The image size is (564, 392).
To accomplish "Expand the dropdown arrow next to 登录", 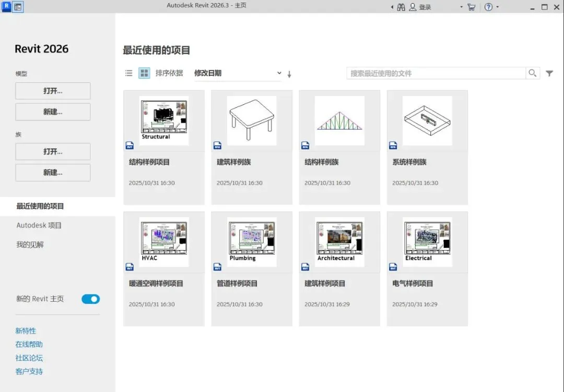I will [461, 7].
